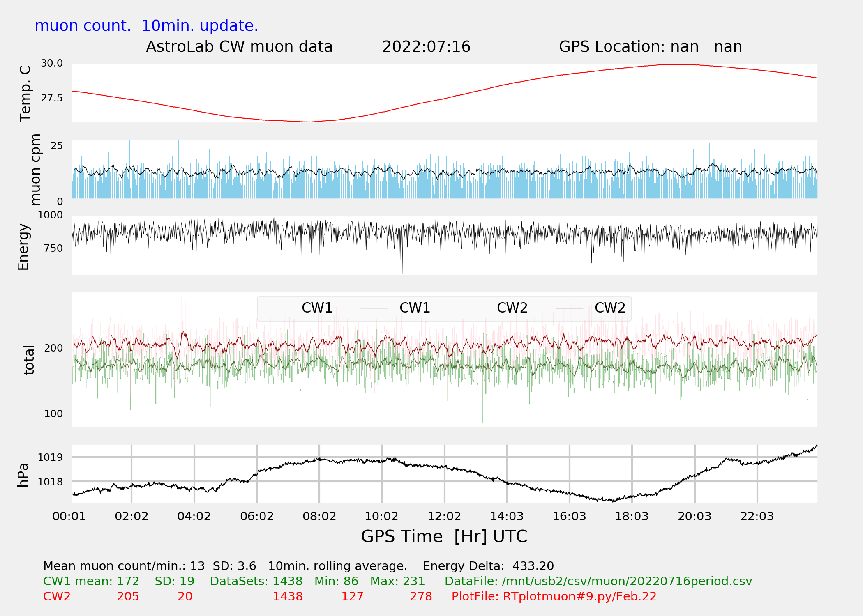The image size is (863, 616).
Task: Click the pink CW2 legend line
Action: click(472, 308)
